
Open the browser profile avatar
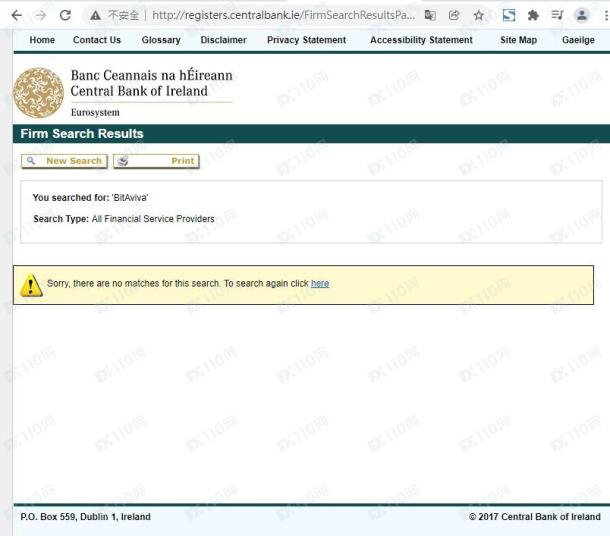click(582, 15)
